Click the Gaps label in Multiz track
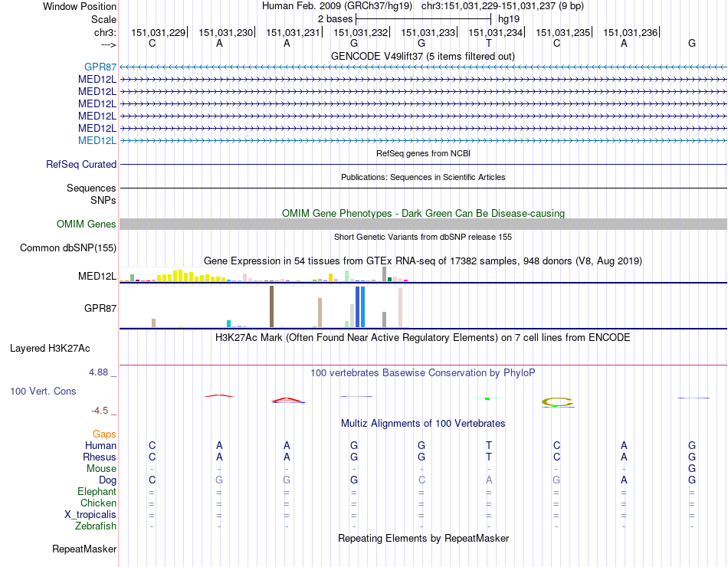This screenshot has width=728, height=567. 104,434
